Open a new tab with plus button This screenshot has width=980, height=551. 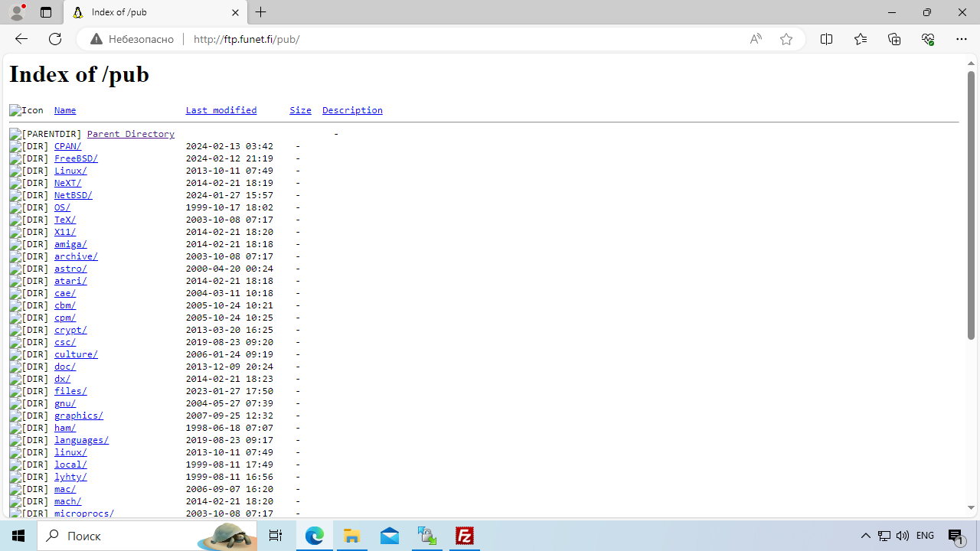point(261,12)
